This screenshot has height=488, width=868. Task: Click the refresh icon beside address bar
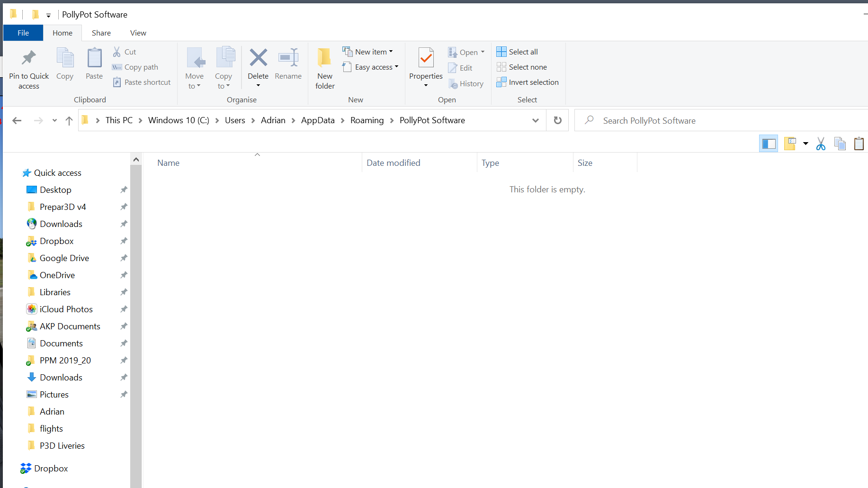pyautogui.click(x=557, y=120)
